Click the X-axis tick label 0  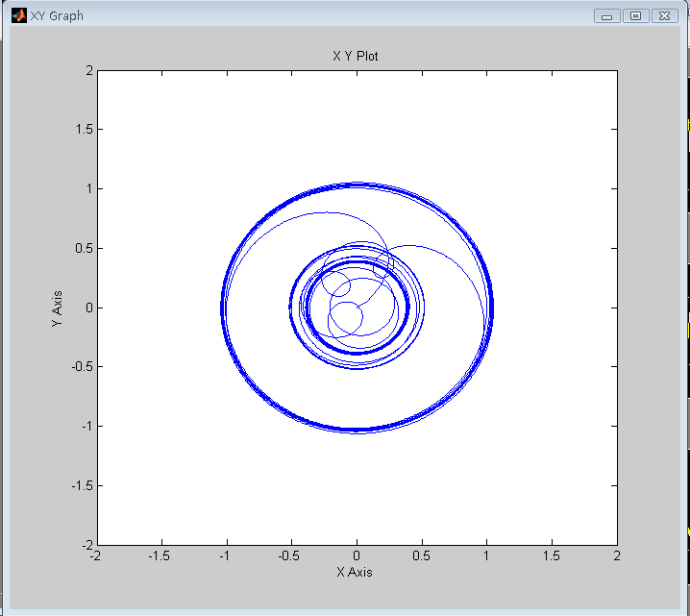click(357, 556)
